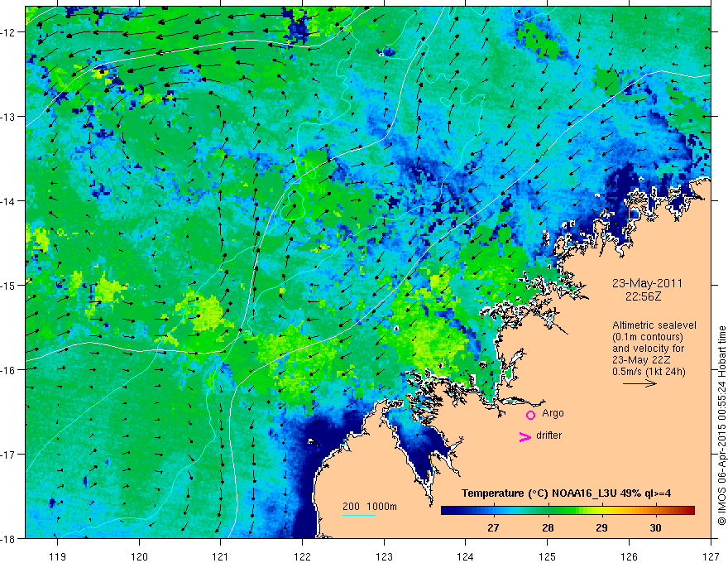
Task: Click latitude axis label -12
Action: [8, 32]
